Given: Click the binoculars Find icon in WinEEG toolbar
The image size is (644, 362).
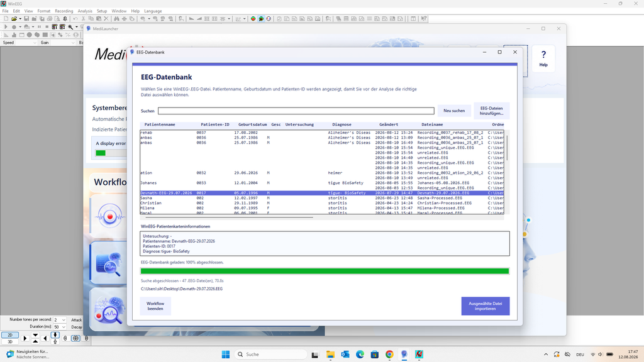Looking at the screenshot, I should pos(116,18).
